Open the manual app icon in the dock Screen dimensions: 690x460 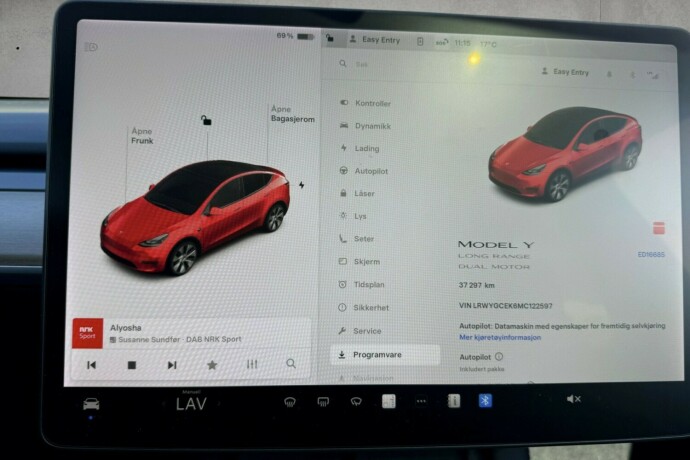pyautogui.click(x=454, y=401)
